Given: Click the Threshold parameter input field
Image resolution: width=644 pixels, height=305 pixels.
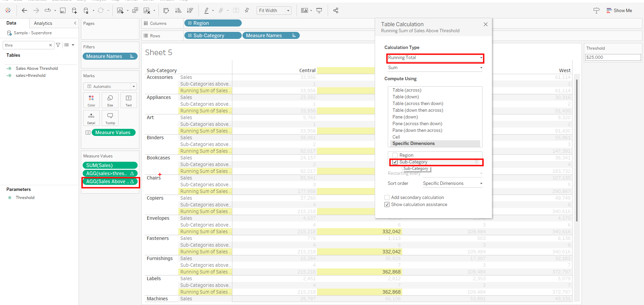Looking at the screenshot, I should (612, 57).
